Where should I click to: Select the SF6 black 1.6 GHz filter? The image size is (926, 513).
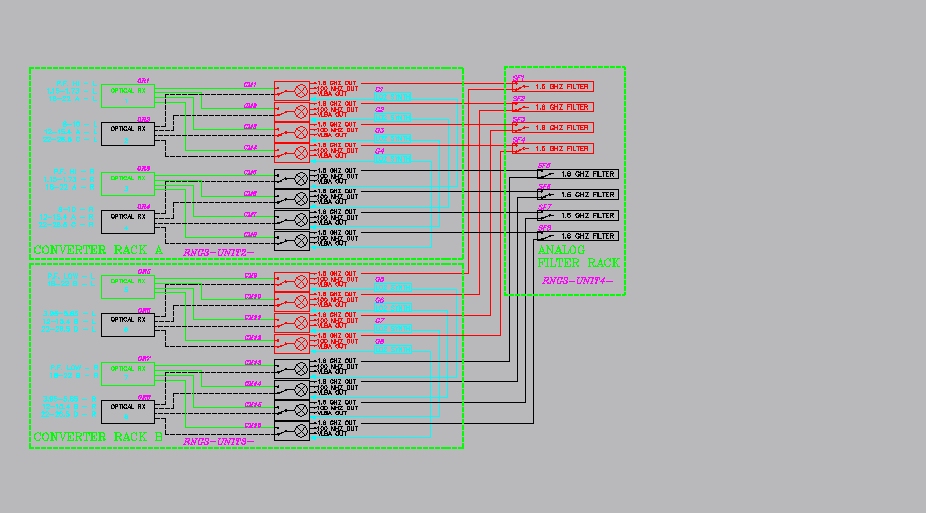[x=578, y=195]
